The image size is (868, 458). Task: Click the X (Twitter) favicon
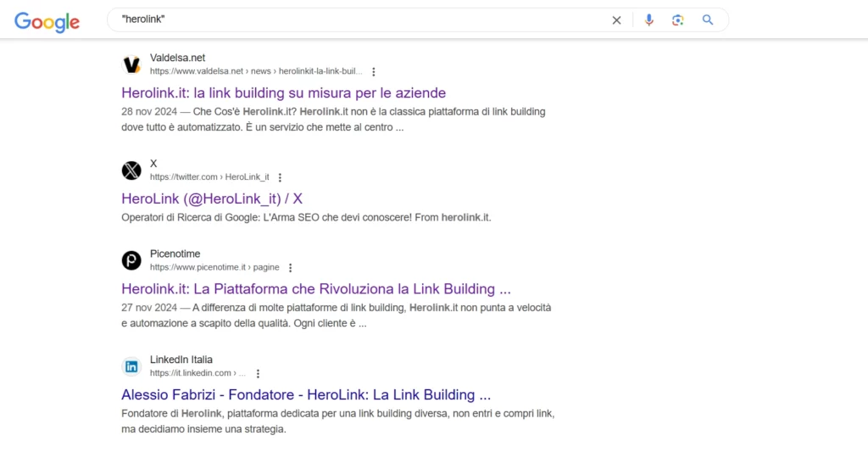click(x=131, y=170)
